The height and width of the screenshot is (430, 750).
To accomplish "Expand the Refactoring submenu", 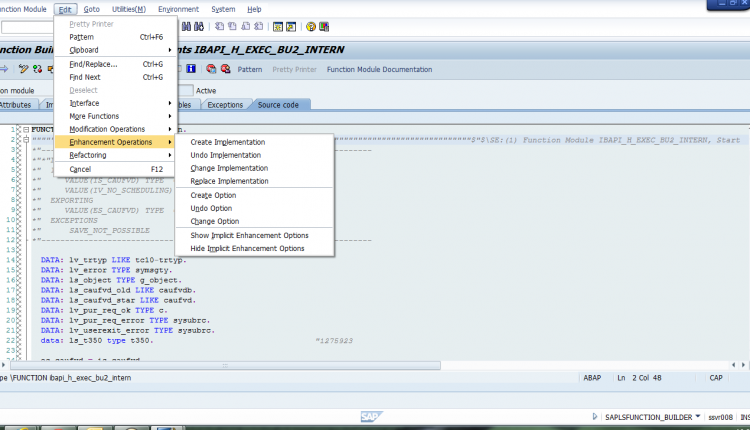I will click(115, 155).
